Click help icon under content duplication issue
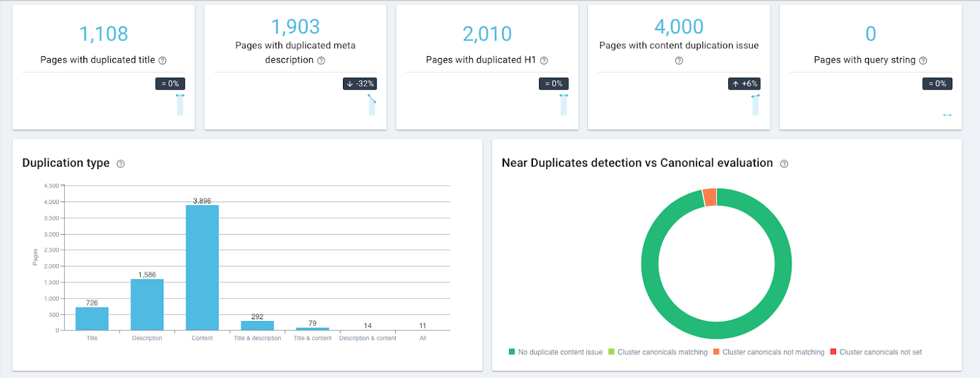This screenshot has width=980, height=378. (x=679, y=61)
